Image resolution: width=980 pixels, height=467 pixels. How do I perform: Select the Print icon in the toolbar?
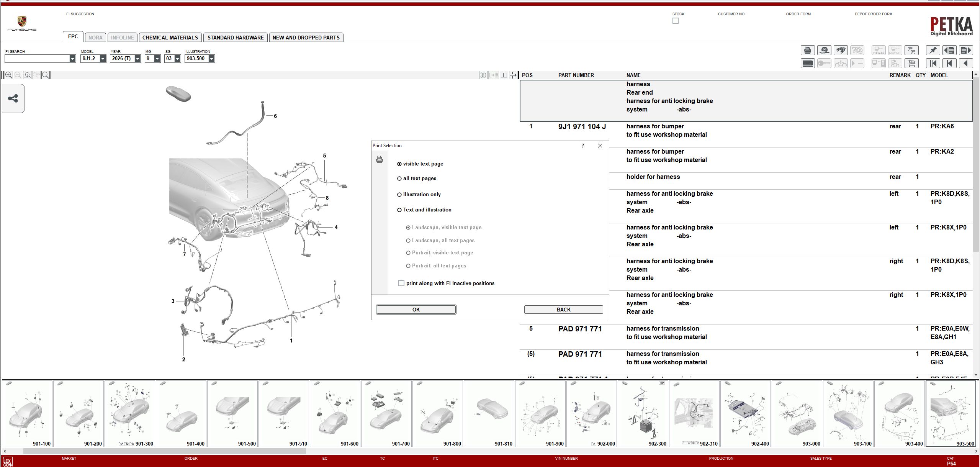[x=807, y=50]
